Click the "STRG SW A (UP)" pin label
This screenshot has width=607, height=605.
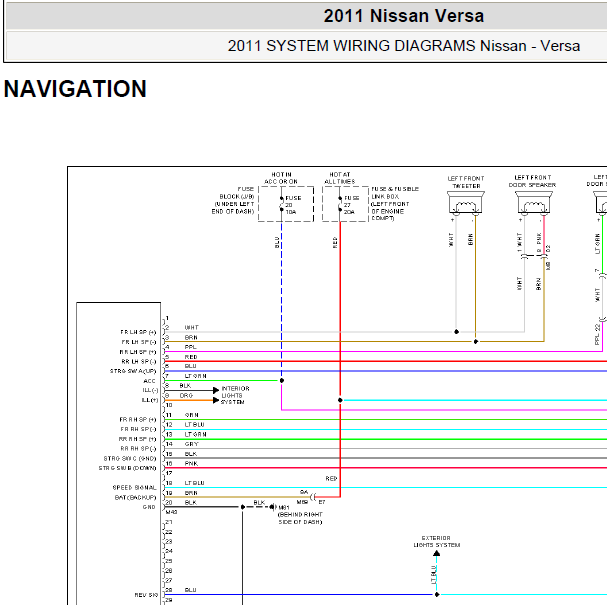point(133,371)
